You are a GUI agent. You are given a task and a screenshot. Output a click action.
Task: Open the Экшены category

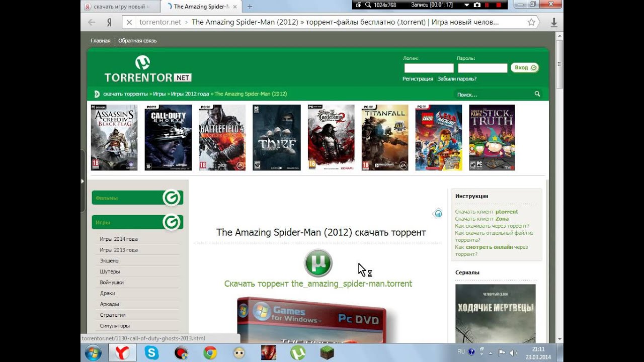point(110,260)
